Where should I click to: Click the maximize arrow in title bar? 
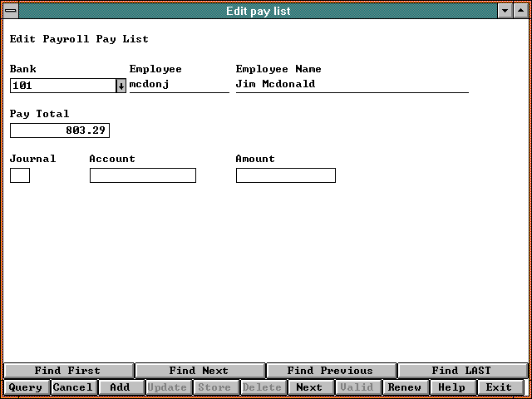click(520, 11)
